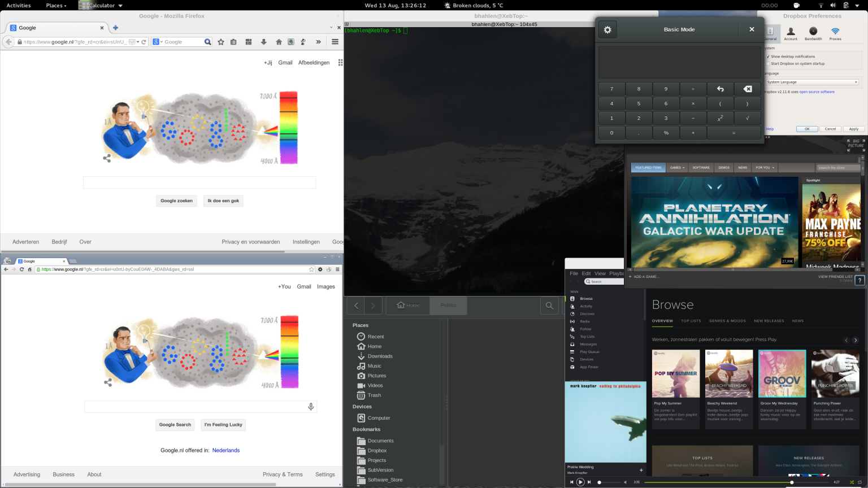Bookmark this page with Firefox's star icon
The width and height of the screenshot is (868, 488).
point(221,42)
